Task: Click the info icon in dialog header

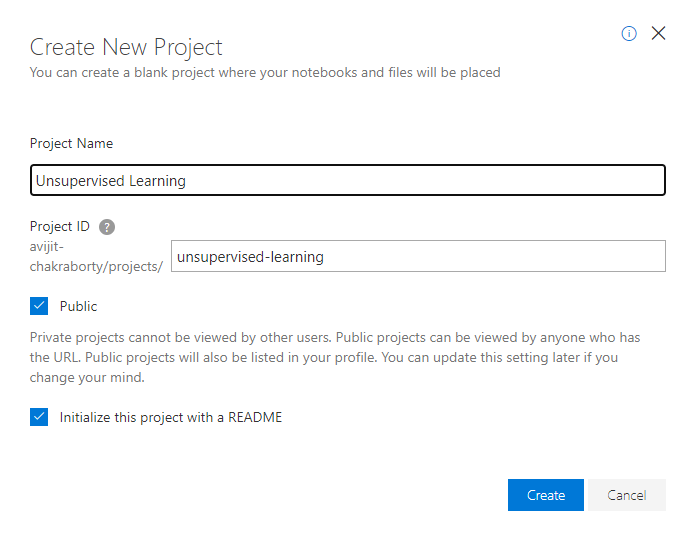Action: coord(629,33)
